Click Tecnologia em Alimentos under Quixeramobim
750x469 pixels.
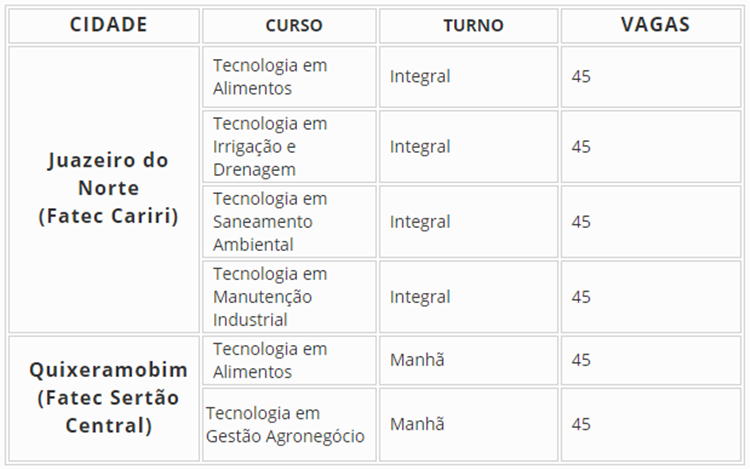pos(270,360)
